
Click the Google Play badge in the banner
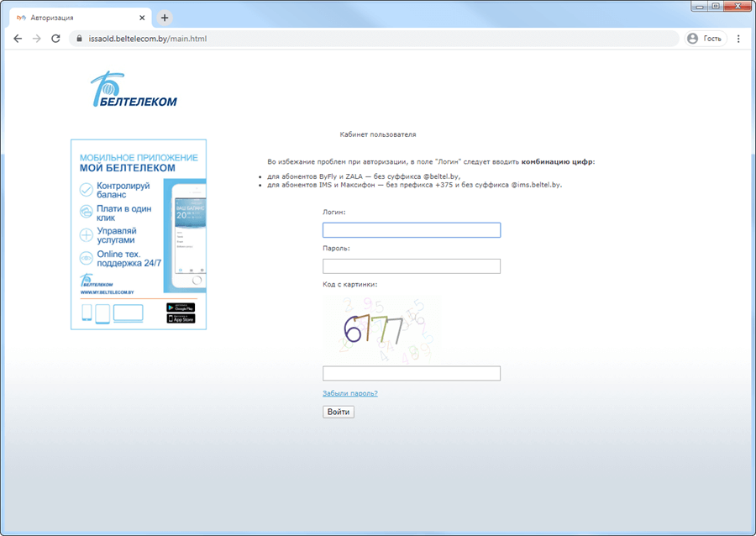(x=180, y=307)
